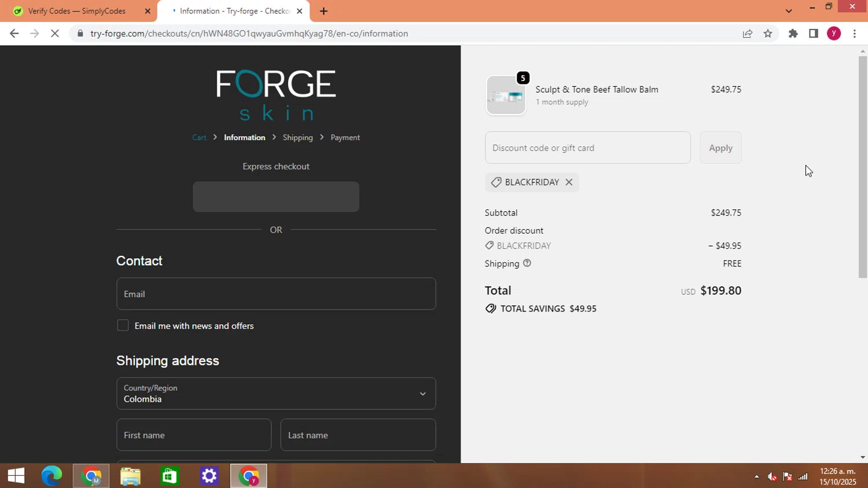Click the page vertical scrollbar
868x488 pixels.
(863, 168)
